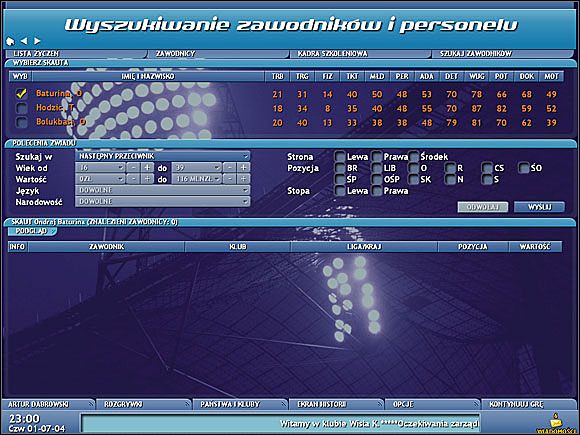Screen dimensions: 580x435
Task: Open the Państwa i Kluby menu
Action: [240, 404]
